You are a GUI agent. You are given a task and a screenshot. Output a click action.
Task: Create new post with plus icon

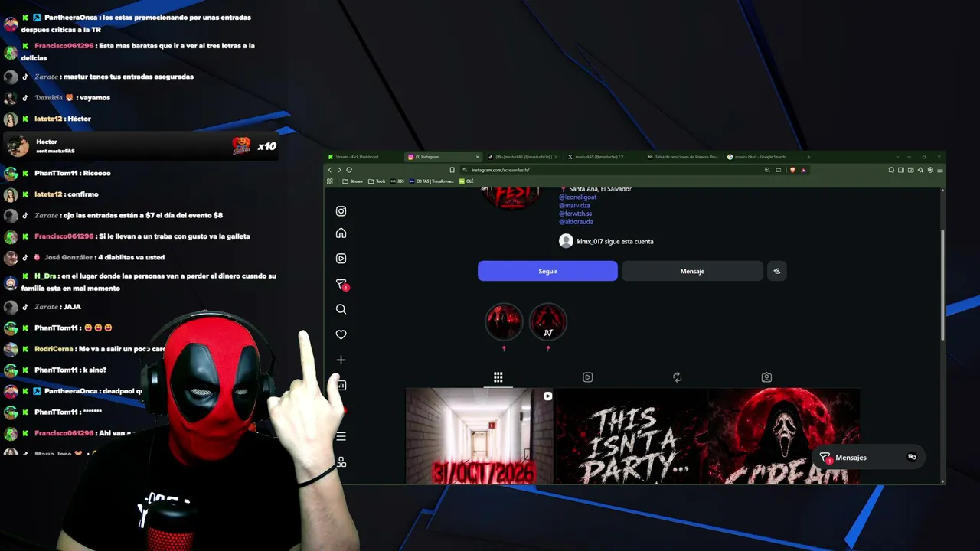(x=341, y=360)
